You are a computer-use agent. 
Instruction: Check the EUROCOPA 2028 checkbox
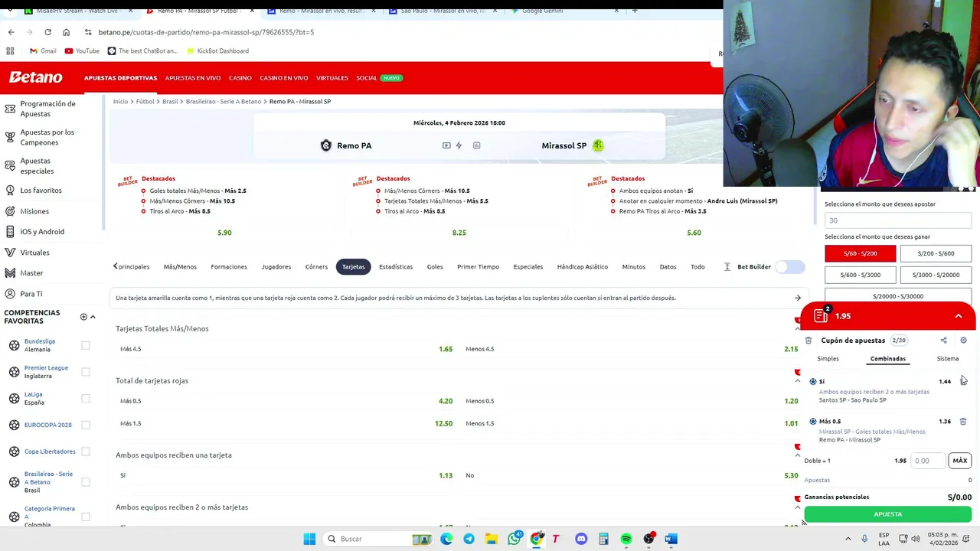(x=86, y=425)
